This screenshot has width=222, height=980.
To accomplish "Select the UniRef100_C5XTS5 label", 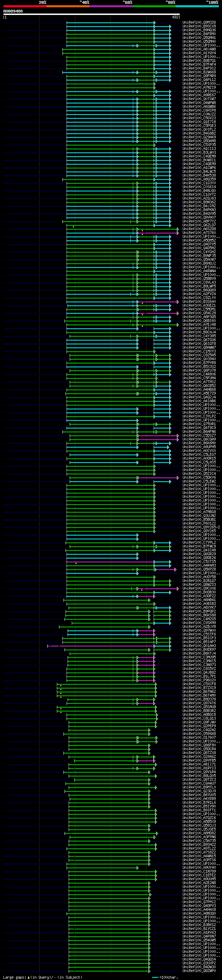I will (x=199, y=561).
